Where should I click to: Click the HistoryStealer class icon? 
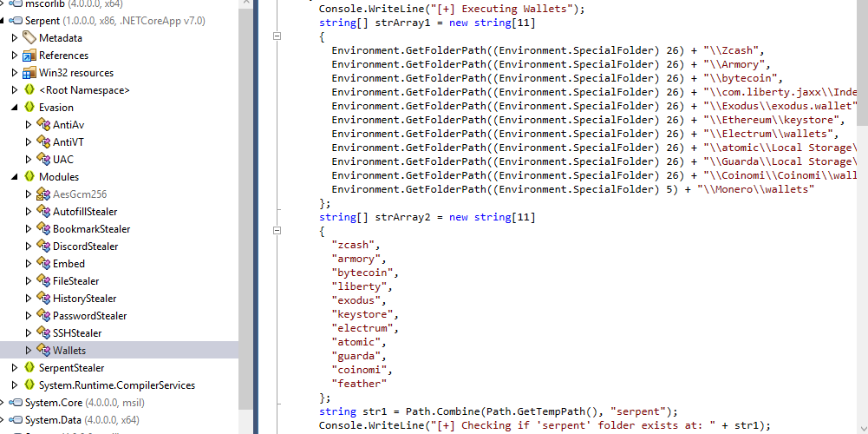click(x=43, y=299)
